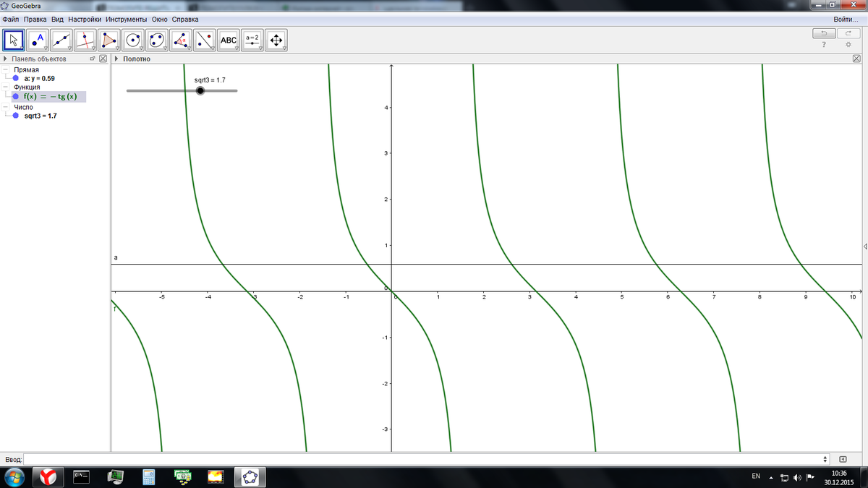Detach the Algebra panel into its own window
Viewport: 868px width, 488px height.
[92, 59]
